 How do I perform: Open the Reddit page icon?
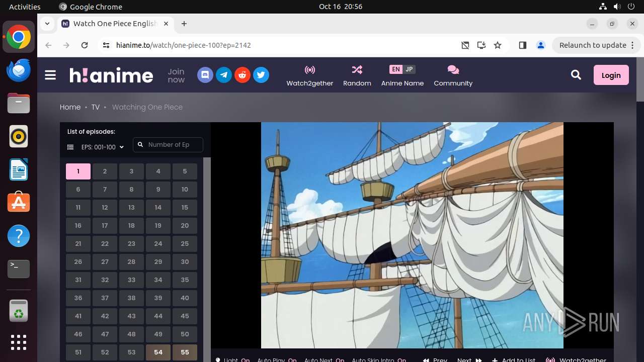point(243,75)
